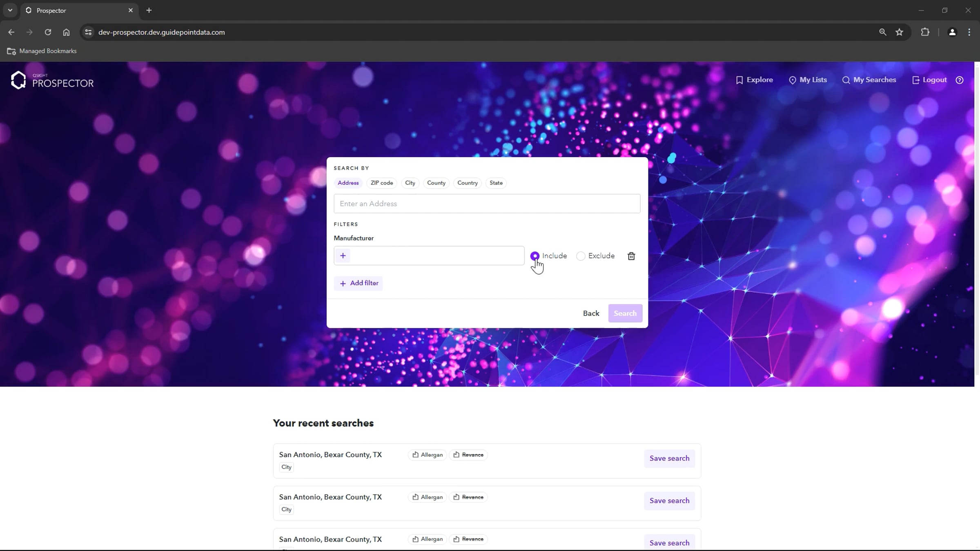Screen dimensions: 980x551
Task: Open the browser extensions puzzle icon
Action: (925, 32)
